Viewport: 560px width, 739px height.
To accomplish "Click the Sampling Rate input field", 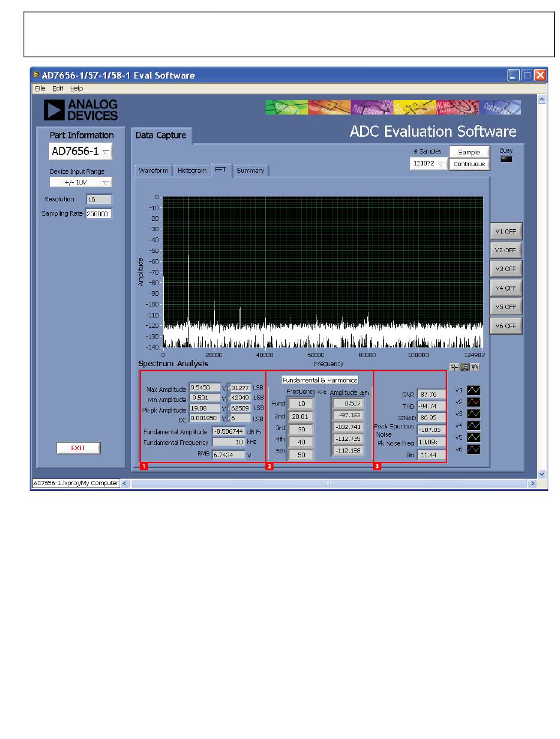I will 98,213.
